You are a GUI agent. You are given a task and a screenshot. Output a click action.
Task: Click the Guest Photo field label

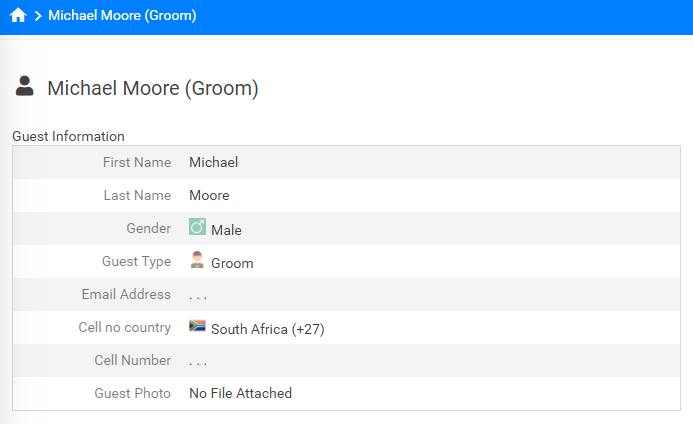coord(133,393)
